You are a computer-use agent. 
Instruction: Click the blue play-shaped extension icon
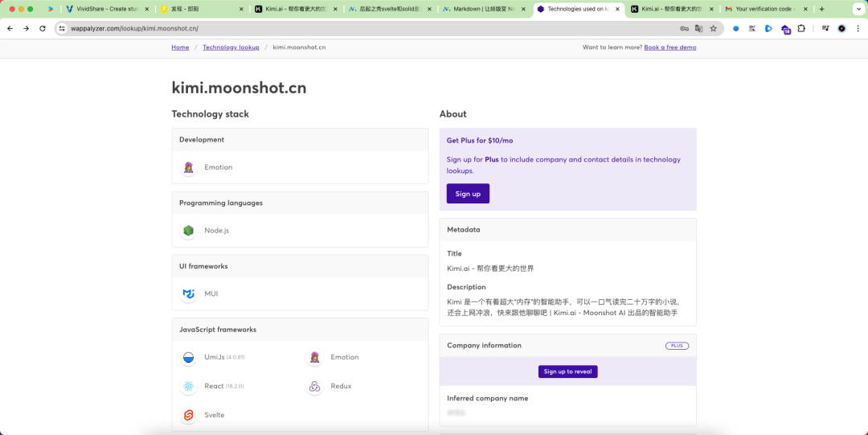point(768,28)
